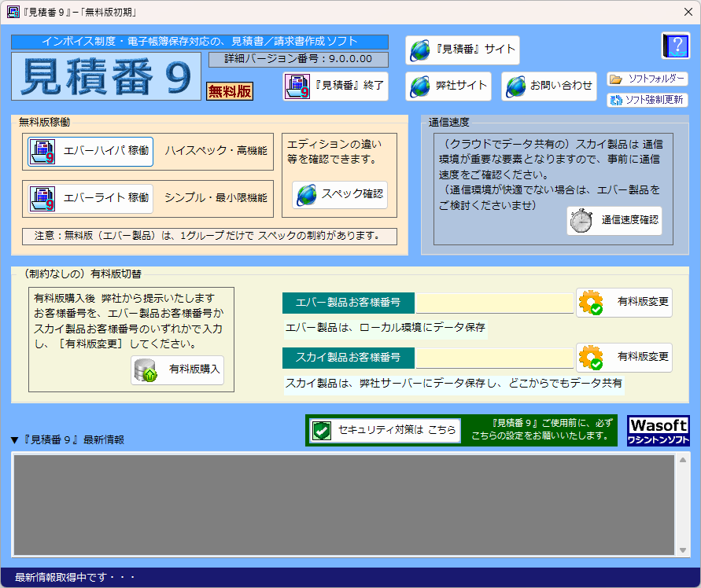The height and width of the screenshot is (588, 701).
Task: Click 有料版変更 for エバー製品
Action: click(624, 303)
